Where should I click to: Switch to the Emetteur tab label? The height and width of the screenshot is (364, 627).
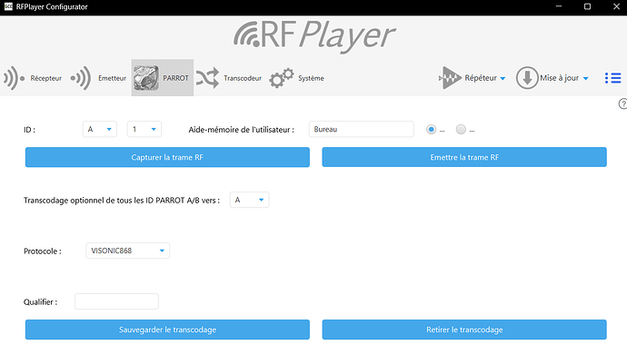click(112, 78)
